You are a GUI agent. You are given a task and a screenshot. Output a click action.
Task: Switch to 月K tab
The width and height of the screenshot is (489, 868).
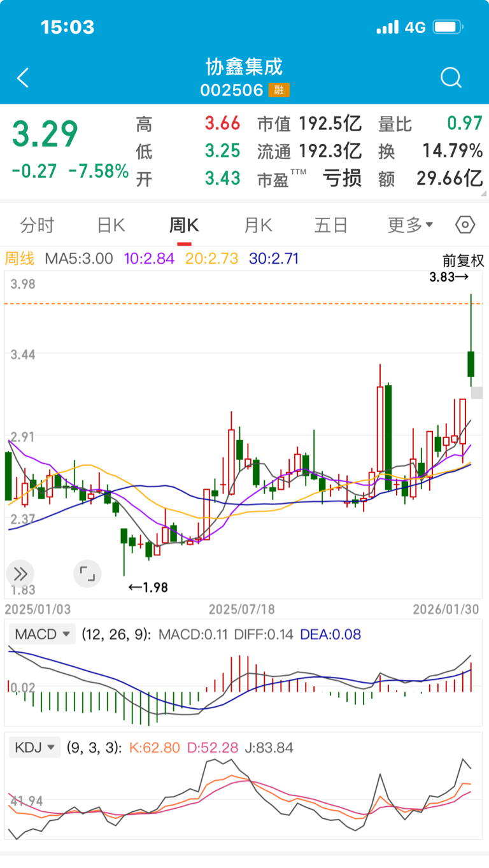[x=258, y=225]
